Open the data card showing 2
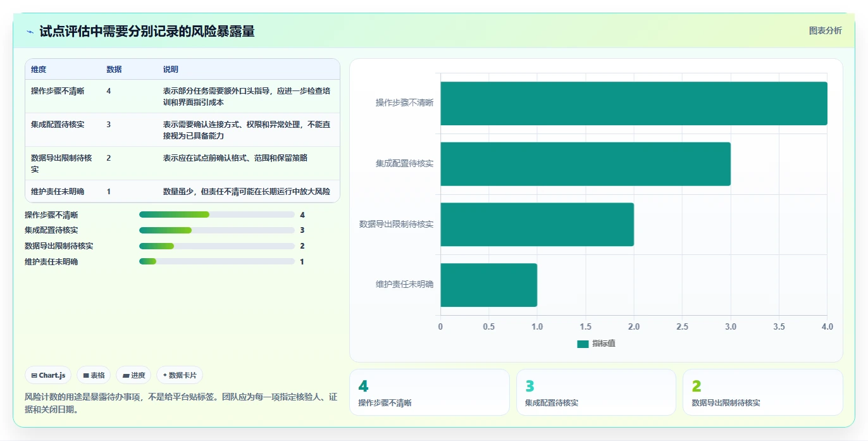This screenshot has height=441, width=868. point(763,392)
